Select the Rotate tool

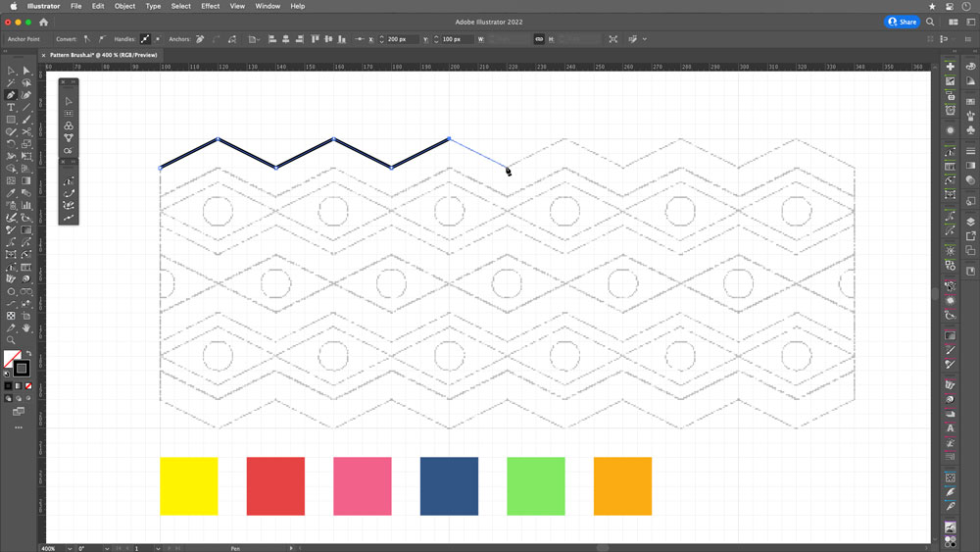11,144
